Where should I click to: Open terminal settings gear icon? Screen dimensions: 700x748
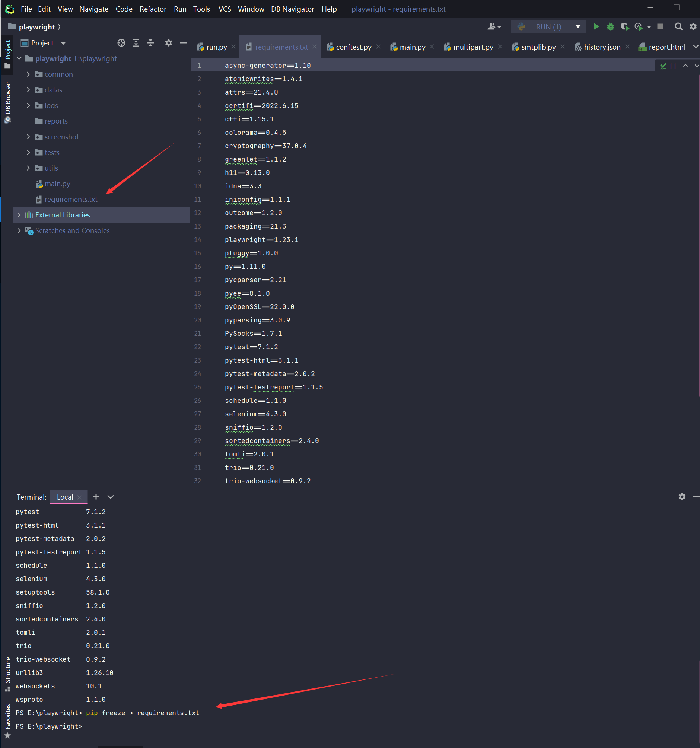[x=682, y=497]
